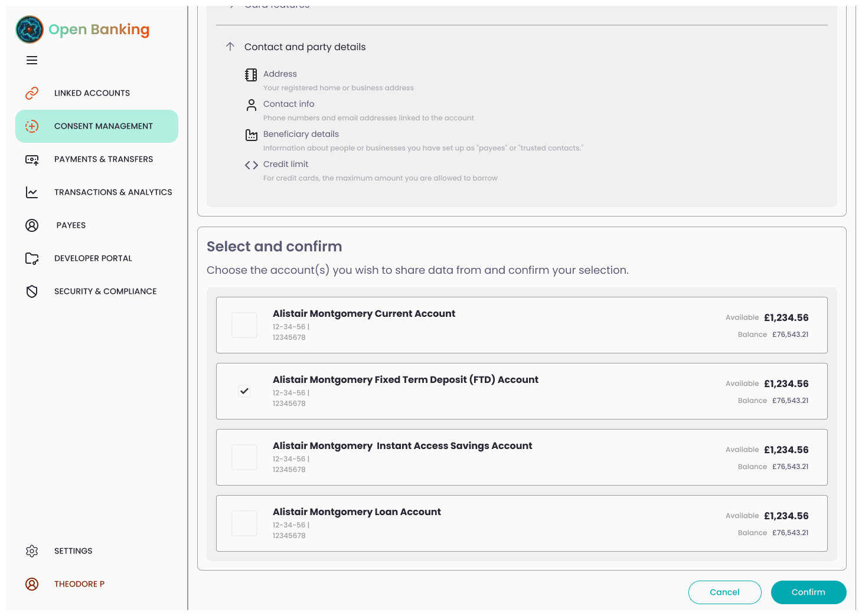Screen dimensions: 862x616
Task: Click the Transactions & Analytics chart icon
Action: tap(32, 192)
